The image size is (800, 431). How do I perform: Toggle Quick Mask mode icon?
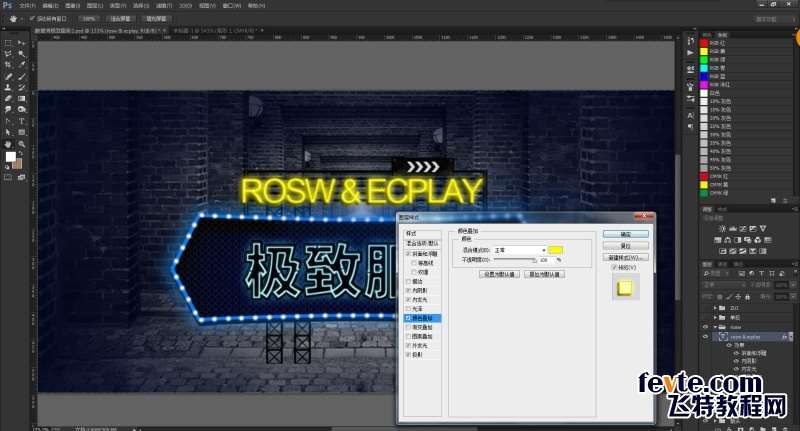tap(8, 178)
